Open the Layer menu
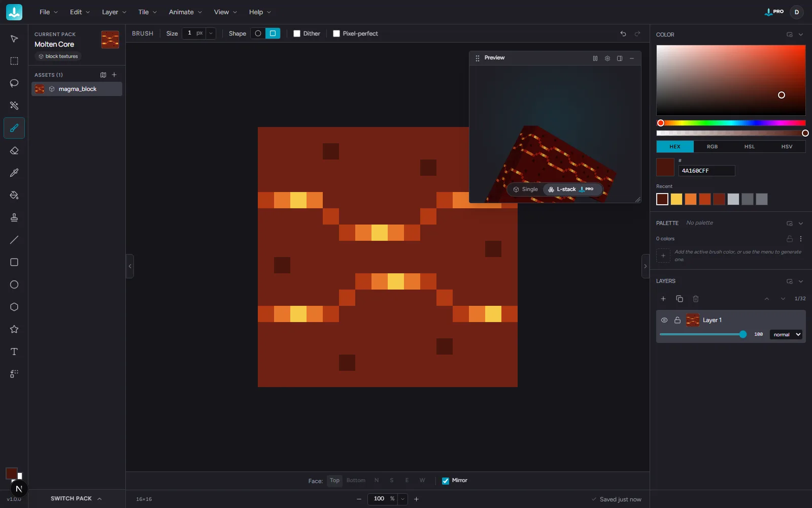The width and height of the screenshot is (812, 508). pyautogui.click(x=114, y=12)
